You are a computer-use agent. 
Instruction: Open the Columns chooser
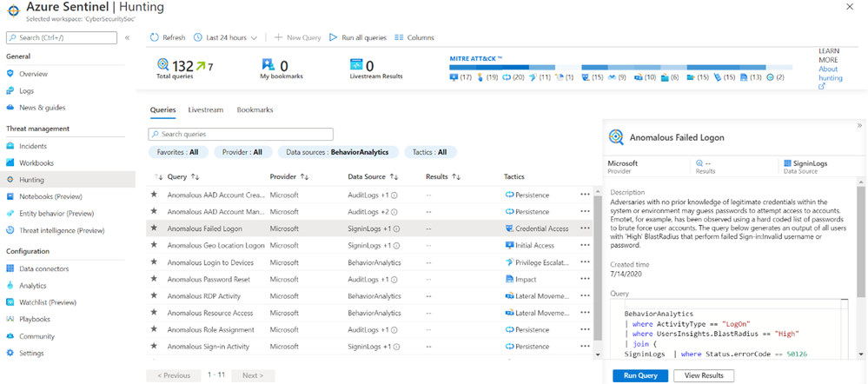click(x=414, y=37)
